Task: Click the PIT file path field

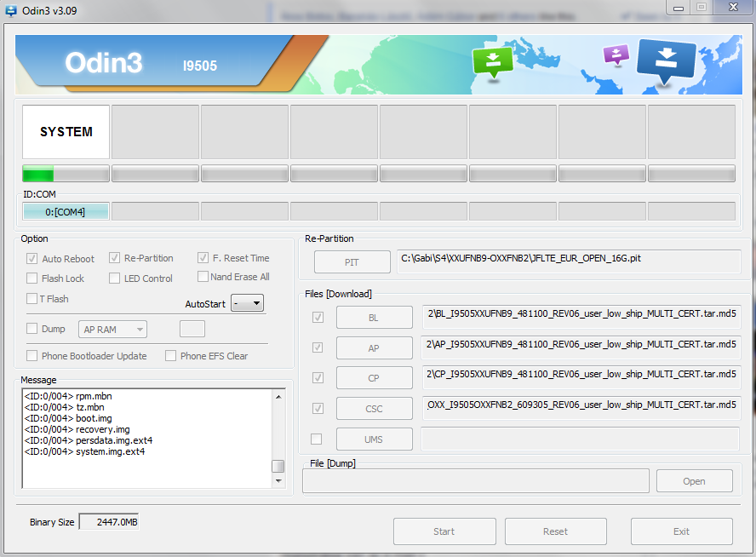Action: [569, 261]
